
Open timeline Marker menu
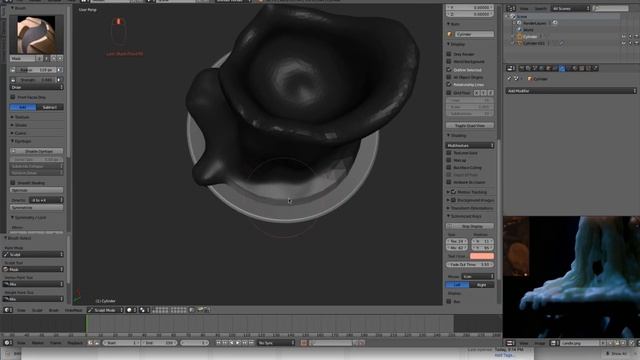tap(38, 343)
